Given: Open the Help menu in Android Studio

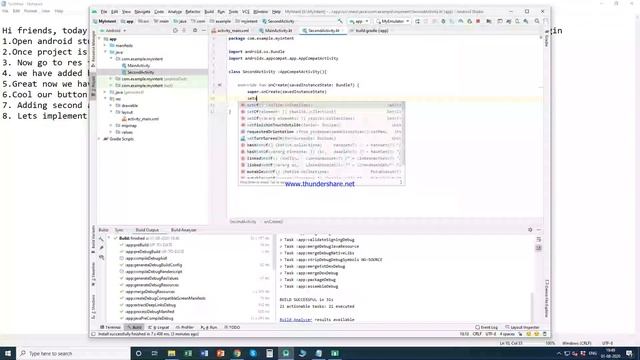Looking at the screenshot, I should (x=276, y=12).
